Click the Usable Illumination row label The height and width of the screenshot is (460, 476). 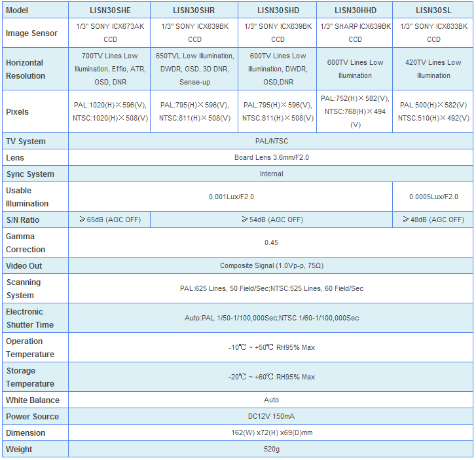[x=35, y=197]
